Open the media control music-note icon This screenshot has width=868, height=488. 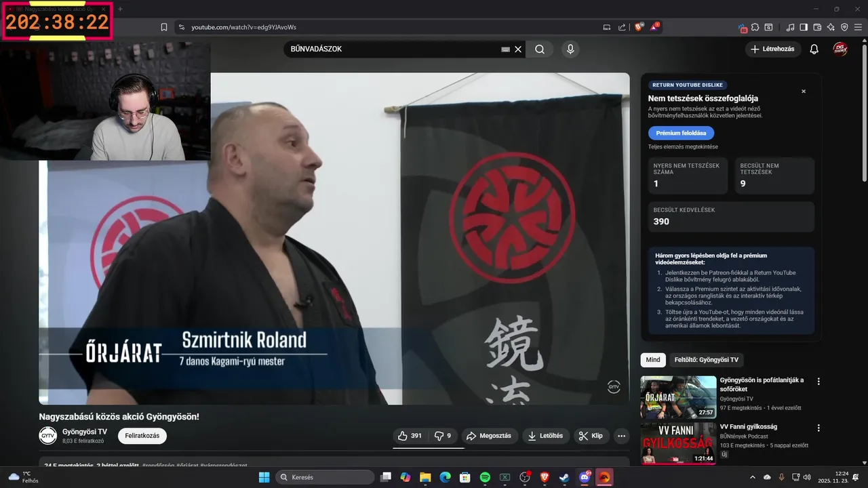pyautogui.click(x=790, y=27)
